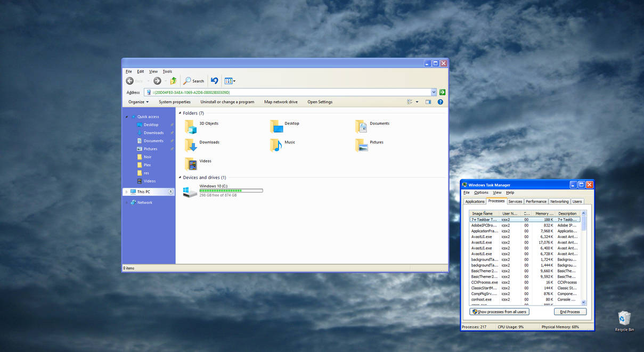Toggle the preview pane button
Viewport: 644px width, 352px height.
click(428, 102)
